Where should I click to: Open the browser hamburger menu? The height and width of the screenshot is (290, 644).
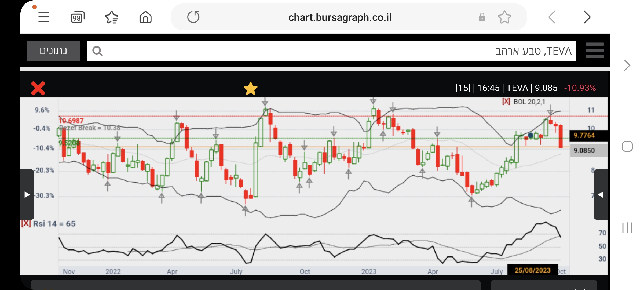tap(44, 17)
